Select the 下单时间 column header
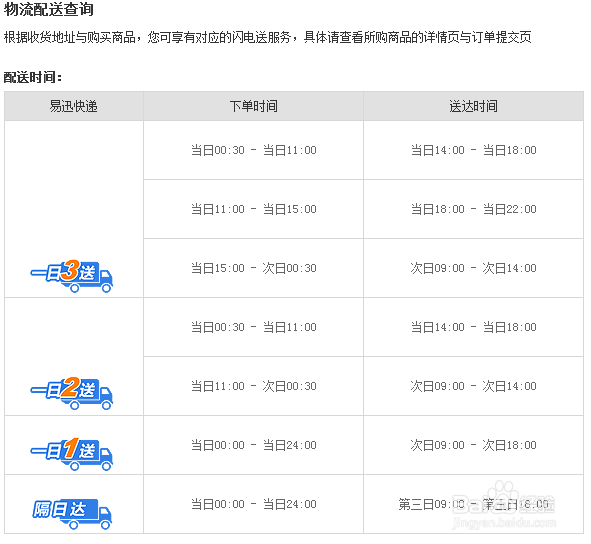This screenshot has height=544, width=591. tap(253, 106)
